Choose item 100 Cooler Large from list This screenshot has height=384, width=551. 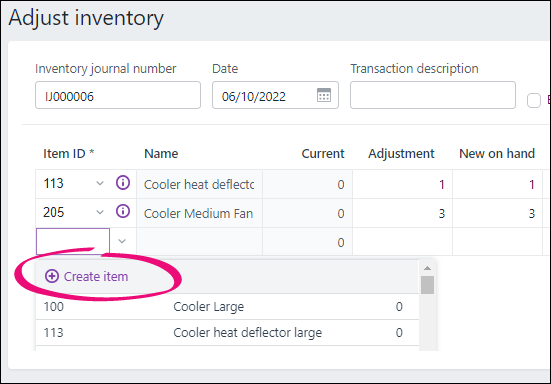click(x=227, y=307)
